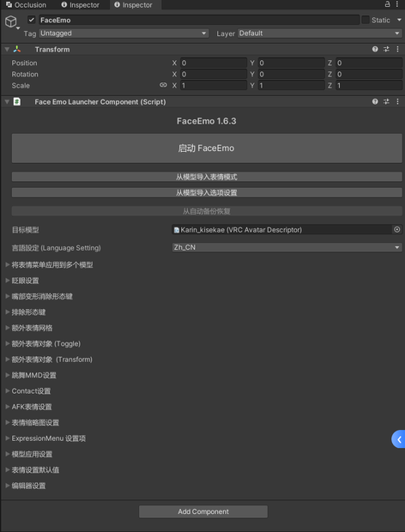
Task: Click the 启动 FaceEmo launch button
Action: click(x=207, y=148)
